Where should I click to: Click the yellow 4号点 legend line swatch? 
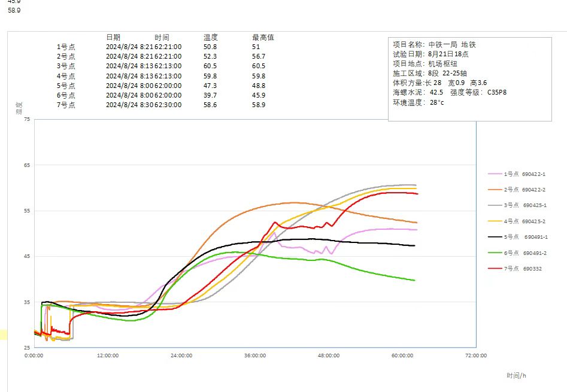coord(495,221)
